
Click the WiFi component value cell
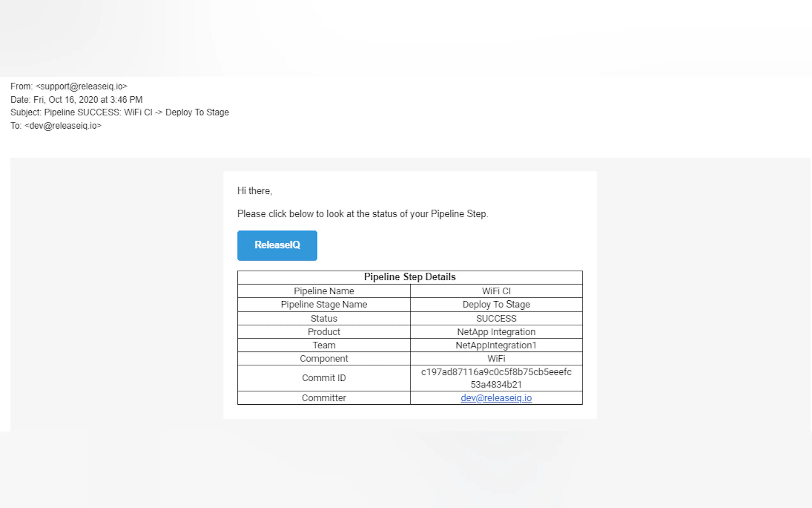496,359
